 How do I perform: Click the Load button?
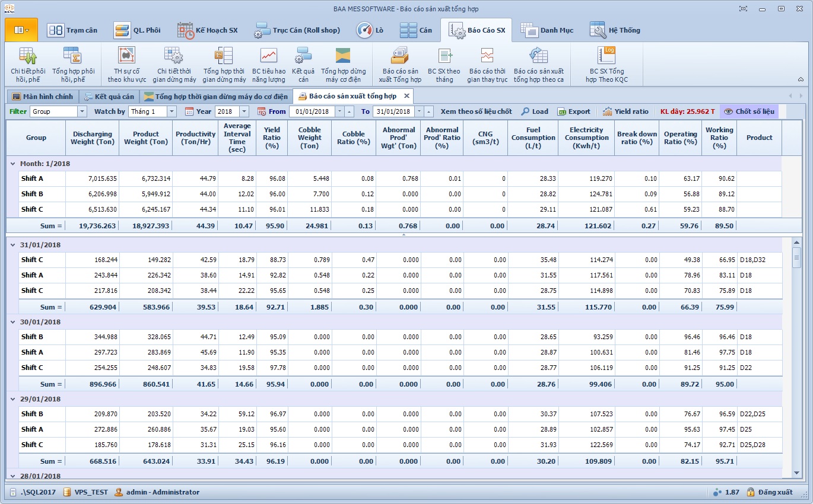[534, 111]
